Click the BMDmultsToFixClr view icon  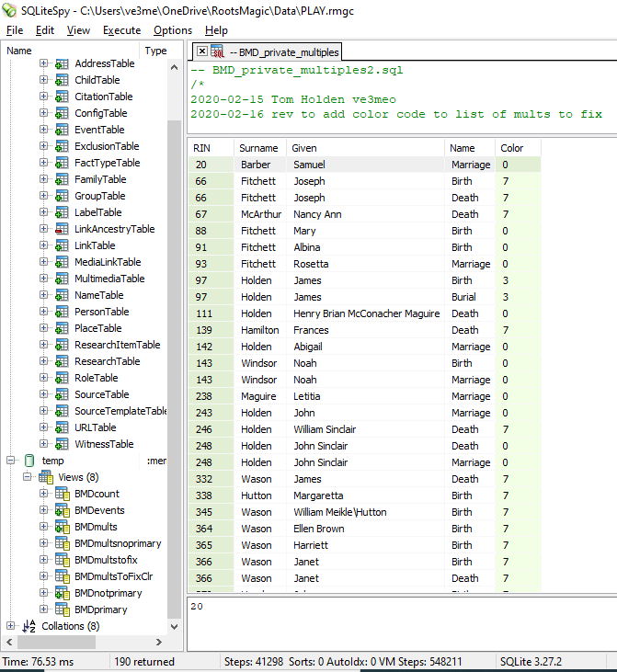coord(63,577)
